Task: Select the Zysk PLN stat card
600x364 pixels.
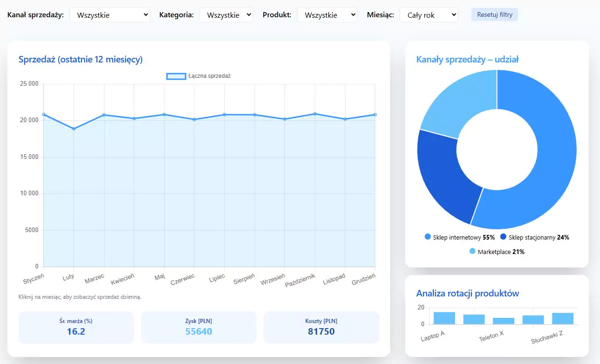Action: click(x=199, y=327)
